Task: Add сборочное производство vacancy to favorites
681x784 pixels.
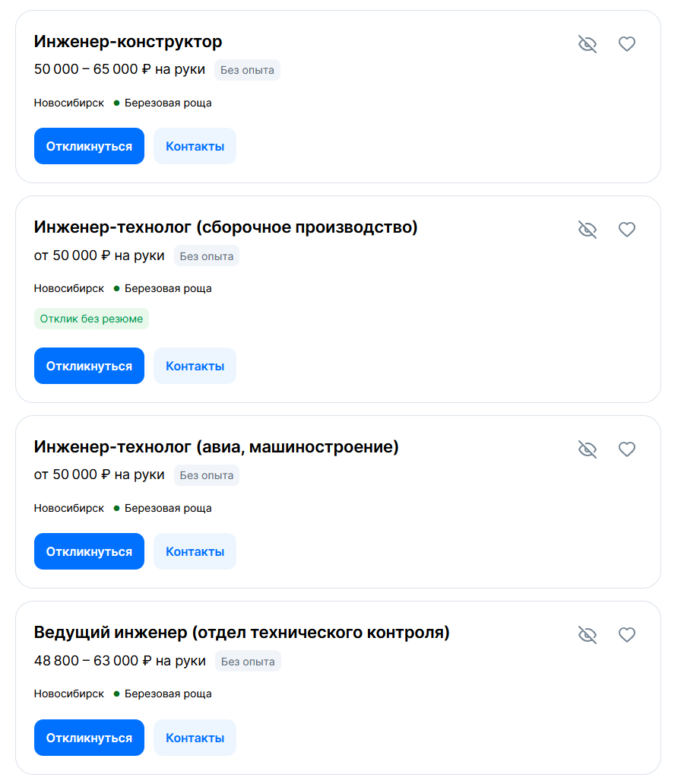Action: pyautogui.click(x=626, y=230)
